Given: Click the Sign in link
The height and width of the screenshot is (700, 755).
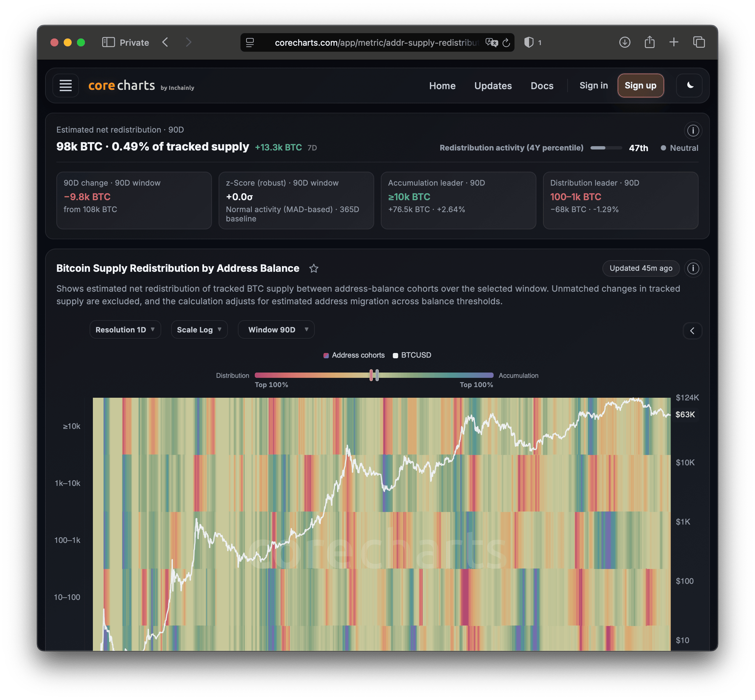Looking at the screenshot, I should coord(593,86).
